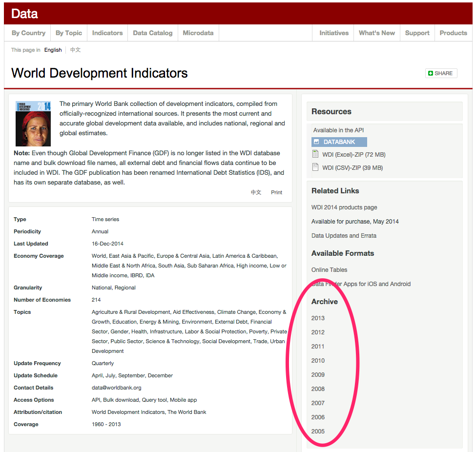Open Online Tables format link
Screen dimensions: 476x452
click(x=329, y=270)
